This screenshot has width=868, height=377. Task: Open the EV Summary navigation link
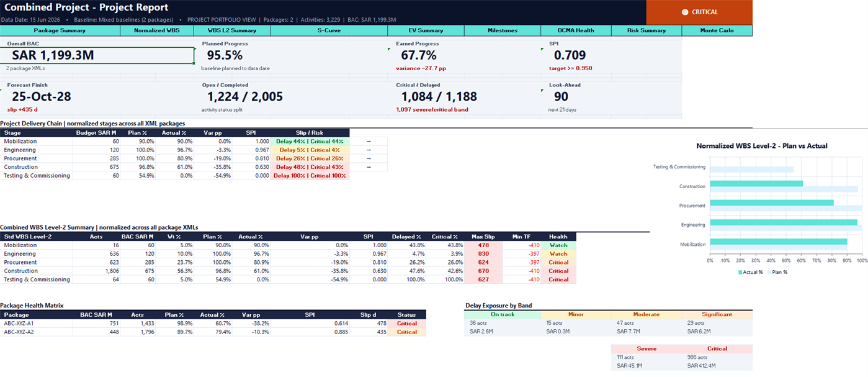[x=426, y=30]
